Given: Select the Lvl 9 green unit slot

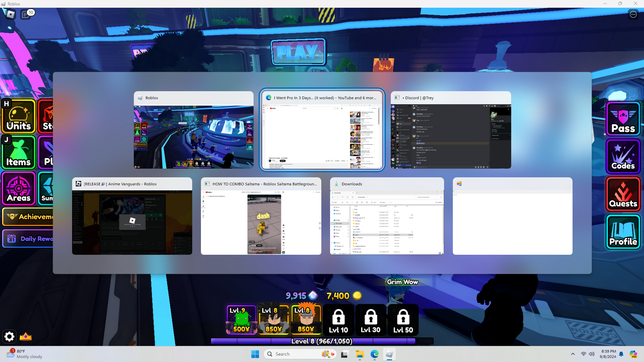Looking at the screenshot, I should pos(241,319).
